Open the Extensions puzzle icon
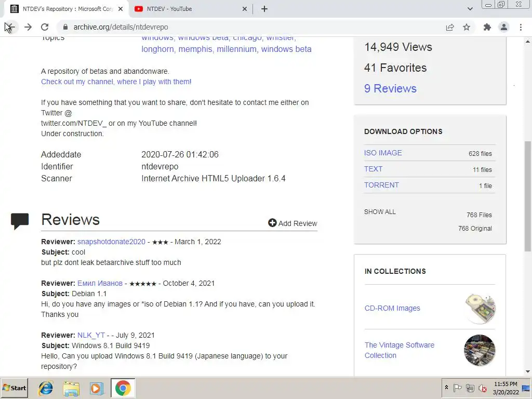Screen dimensions: 532x399 [487, 27]
